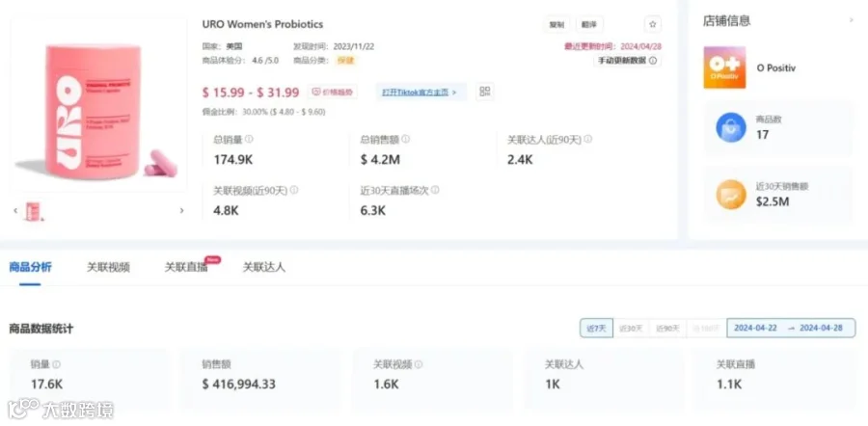Click info icon beside 总销售额

(x=406, y=140)
